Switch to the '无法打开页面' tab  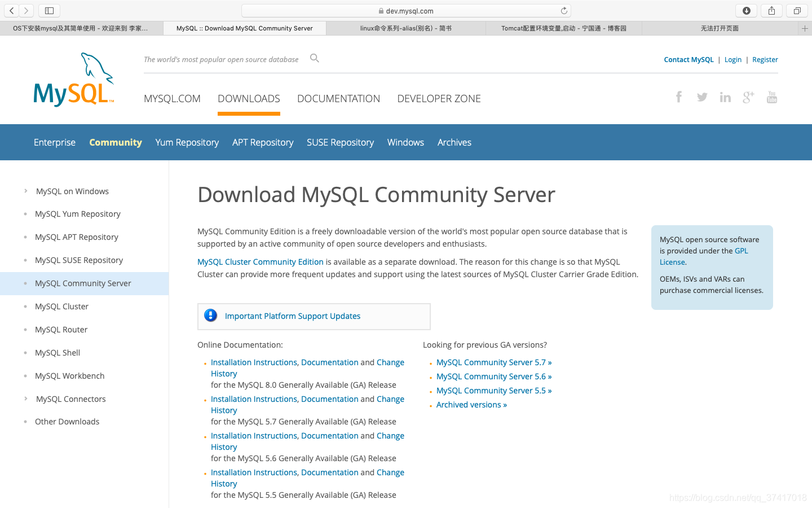click(x=720, y=28)
